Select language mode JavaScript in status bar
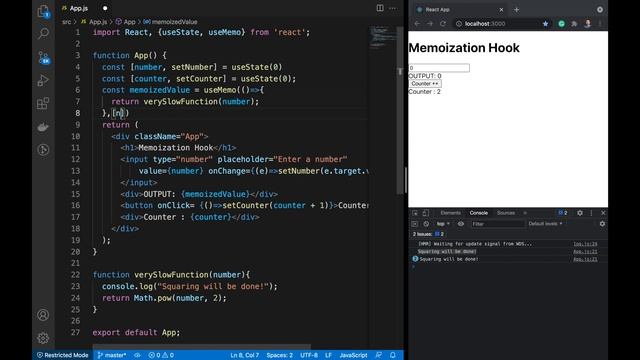 353,355
